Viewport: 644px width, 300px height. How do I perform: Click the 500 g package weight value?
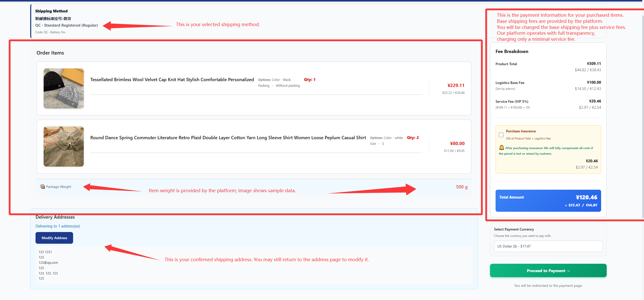click(462, 187)
